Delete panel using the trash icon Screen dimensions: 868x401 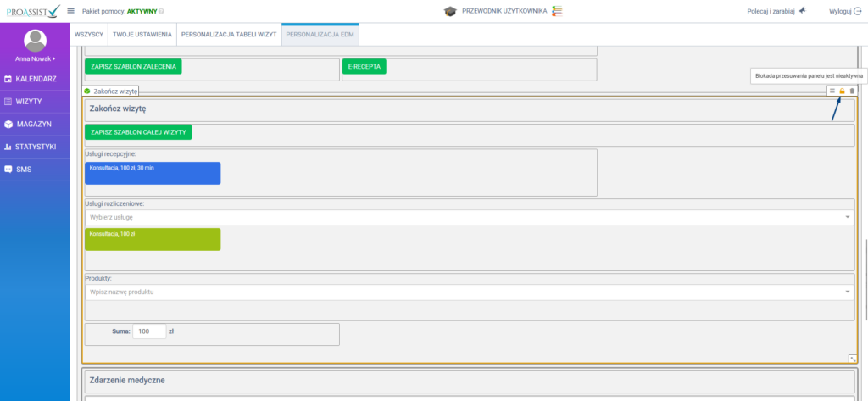(x=852, y=91)
